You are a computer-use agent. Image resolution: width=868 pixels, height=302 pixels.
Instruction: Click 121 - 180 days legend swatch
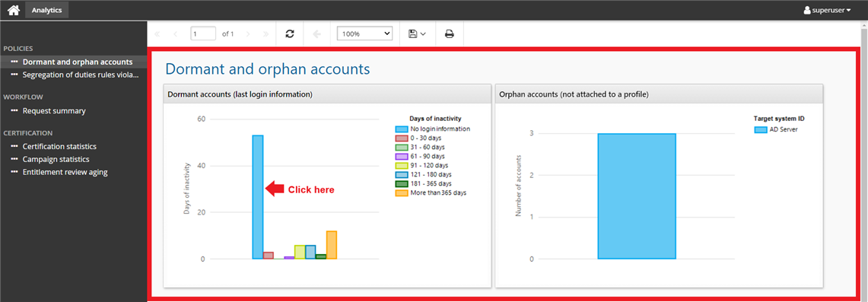point(402,175)
